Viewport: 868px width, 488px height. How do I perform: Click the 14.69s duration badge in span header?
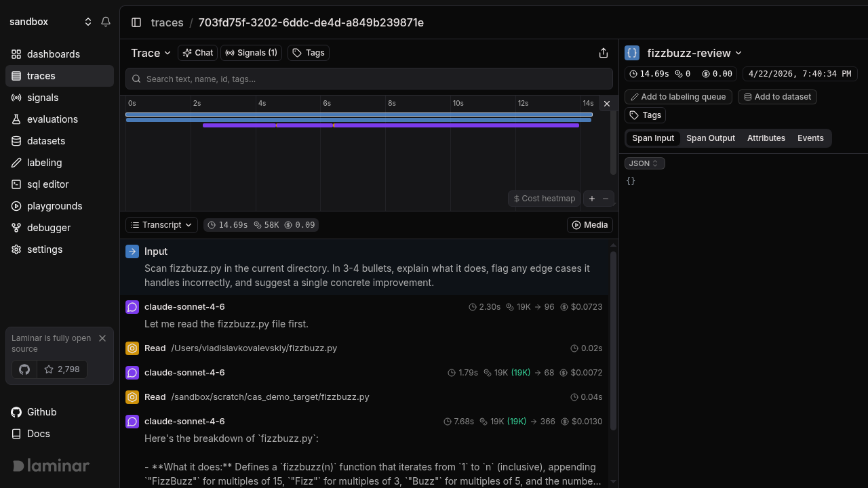coord(650,74)
